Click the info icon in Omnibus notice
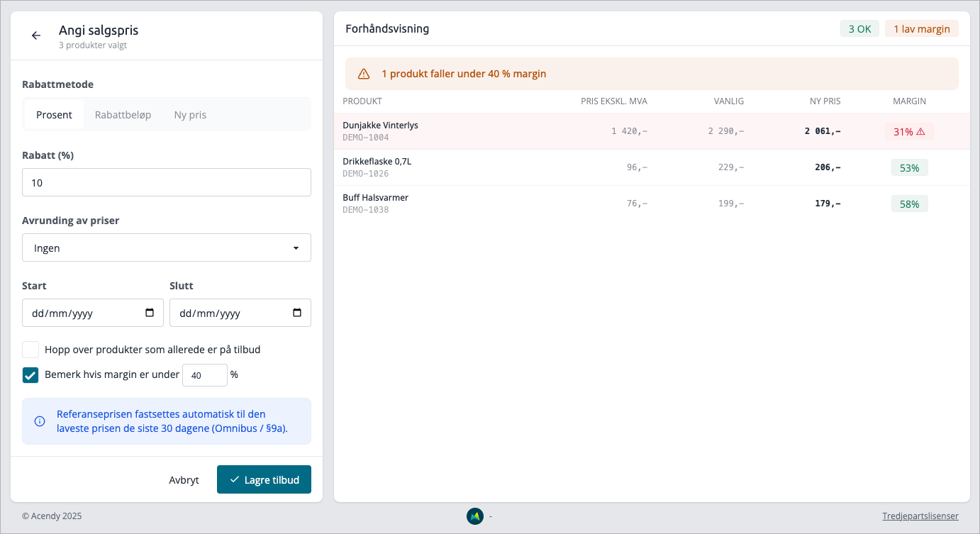This screenshot has width=980, height=534. (40, 421)
